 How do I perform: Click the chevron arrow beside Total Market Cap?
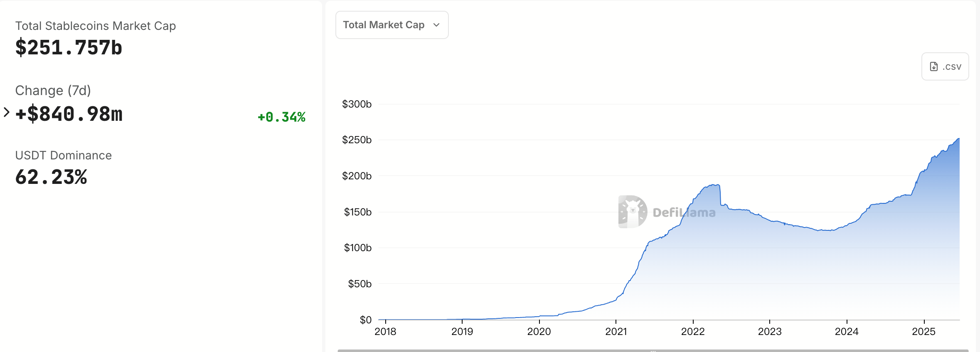[436, 25]
